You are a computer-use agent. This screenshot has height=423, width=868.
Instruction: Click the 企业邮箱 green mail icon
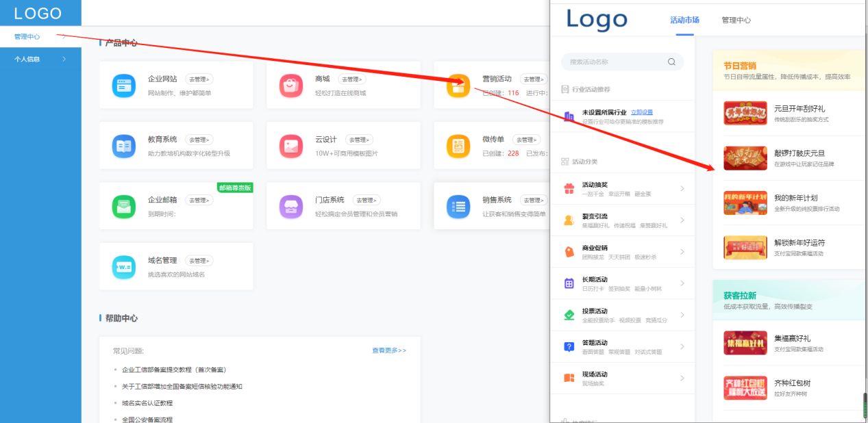point(124,206)
